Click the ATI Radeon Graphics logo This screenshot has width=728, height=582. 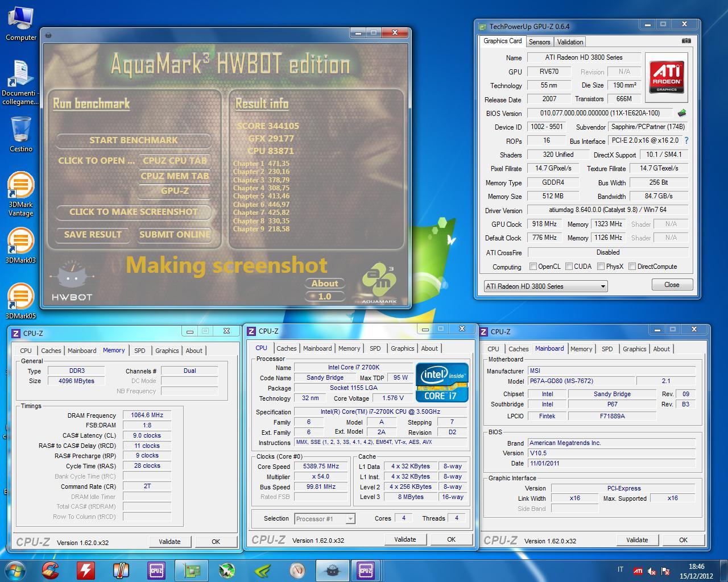[666, 77]
